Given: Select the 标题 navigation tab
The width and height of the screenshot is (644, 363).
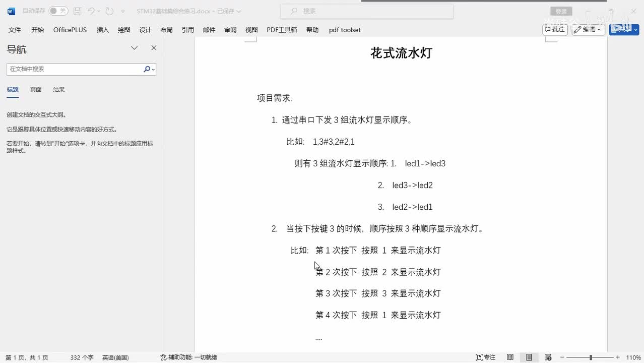Looking at the screenshot, I should 13,90.
